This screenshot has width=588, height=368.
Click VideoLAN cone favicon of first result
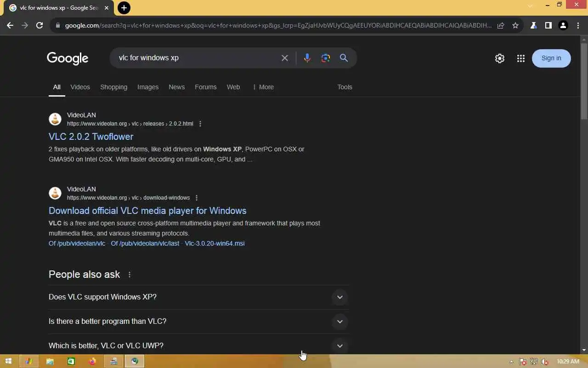55,119
